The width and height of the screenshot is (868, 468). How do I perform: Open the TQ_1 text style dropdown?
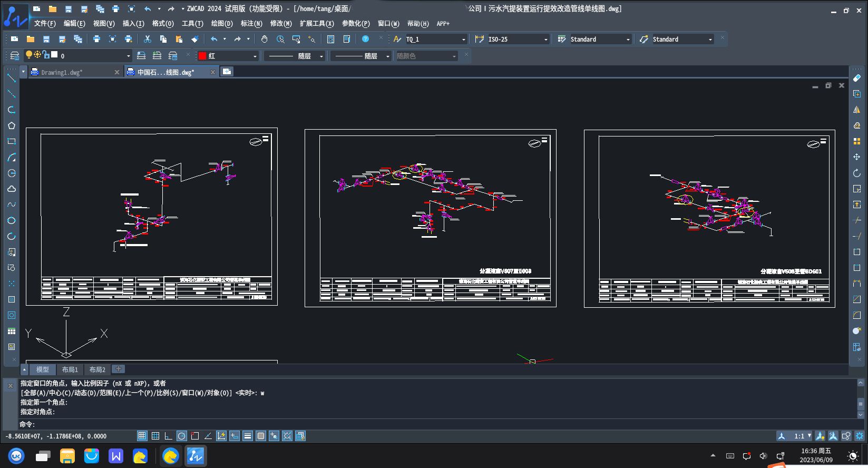coord(436,40)
